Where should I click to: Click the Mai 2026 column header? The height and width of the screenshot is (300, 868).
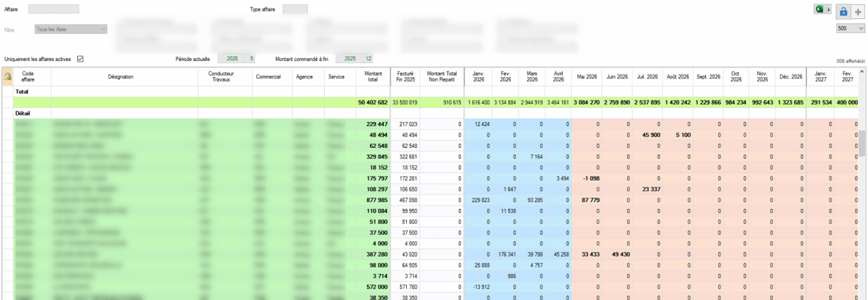pyautogui.click(x=587, y=77)
